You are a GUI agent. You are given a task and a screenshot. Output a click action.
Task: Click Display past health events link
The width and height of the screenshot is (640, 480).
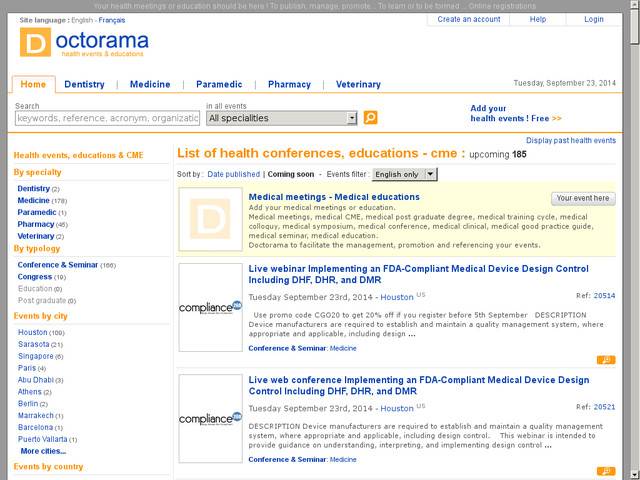[x=571, y=140]
